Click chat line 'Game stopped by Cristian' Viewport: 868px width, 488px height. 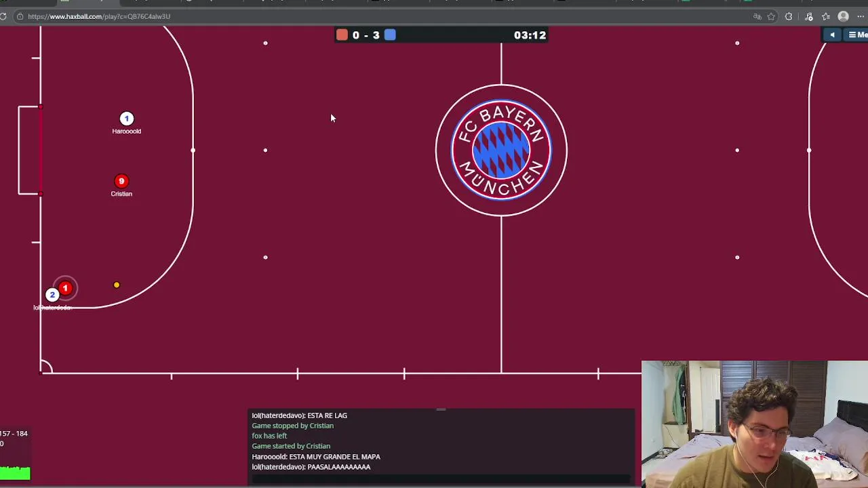click(x=293, y=426)
